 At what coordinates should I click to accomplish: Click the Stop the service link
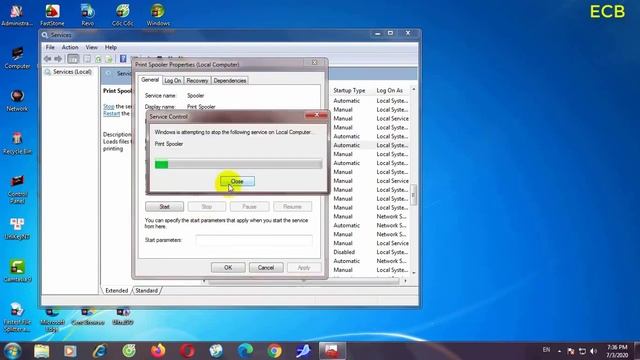coord(109,107)
